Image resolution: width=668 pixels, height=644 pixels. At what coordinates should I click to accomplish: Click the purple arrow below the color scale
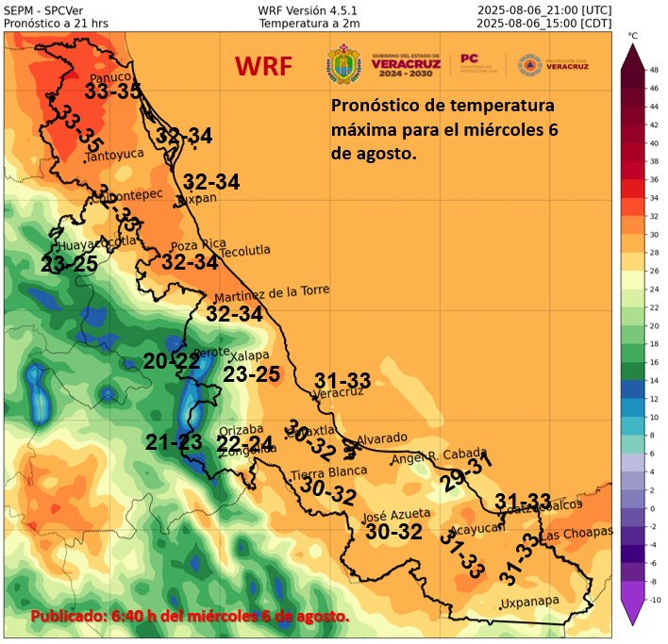(630, 613)
